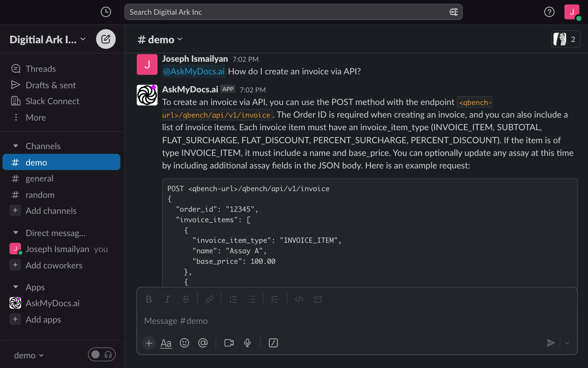Open the user avatar in top bar
The width and height of the screenshot is (588, 368).
[x=572, y=12]
